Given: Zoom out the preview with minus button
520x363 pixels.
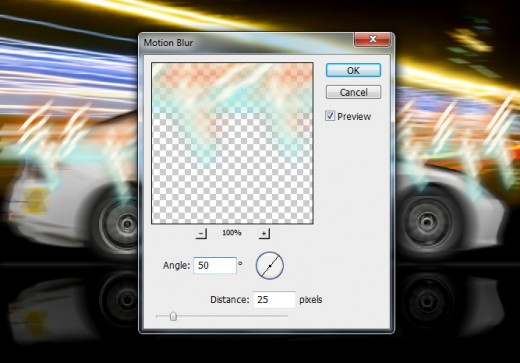Looking at the screenshot, I should click(201, 233).
